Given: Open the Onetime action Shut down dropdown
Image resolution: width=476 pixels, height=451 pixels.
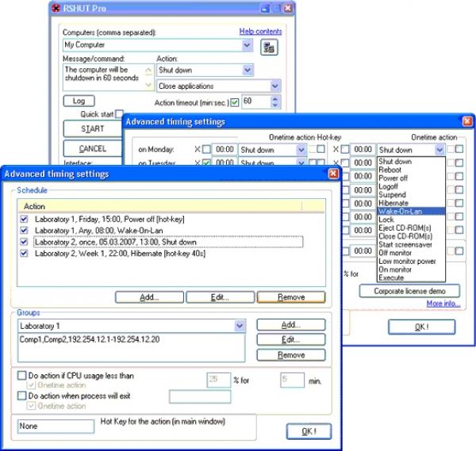Looking at the screenshot, I should click(440, 150).
